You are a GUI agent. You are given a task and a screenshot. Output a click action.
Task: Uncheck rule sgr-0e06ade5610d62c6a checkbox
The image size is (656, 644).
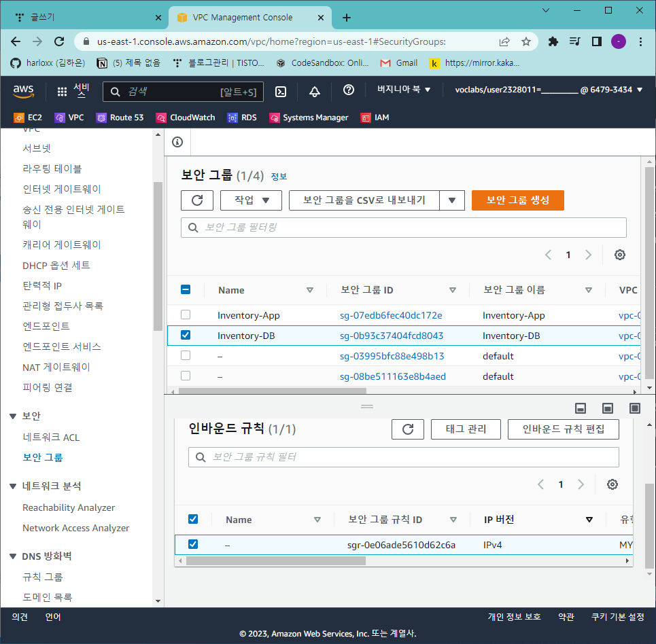pos(193,544)
